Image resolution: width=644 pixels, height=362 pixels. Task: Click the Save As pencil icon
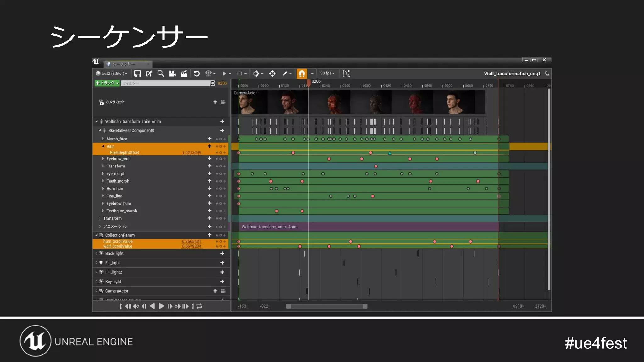[149, 74]
